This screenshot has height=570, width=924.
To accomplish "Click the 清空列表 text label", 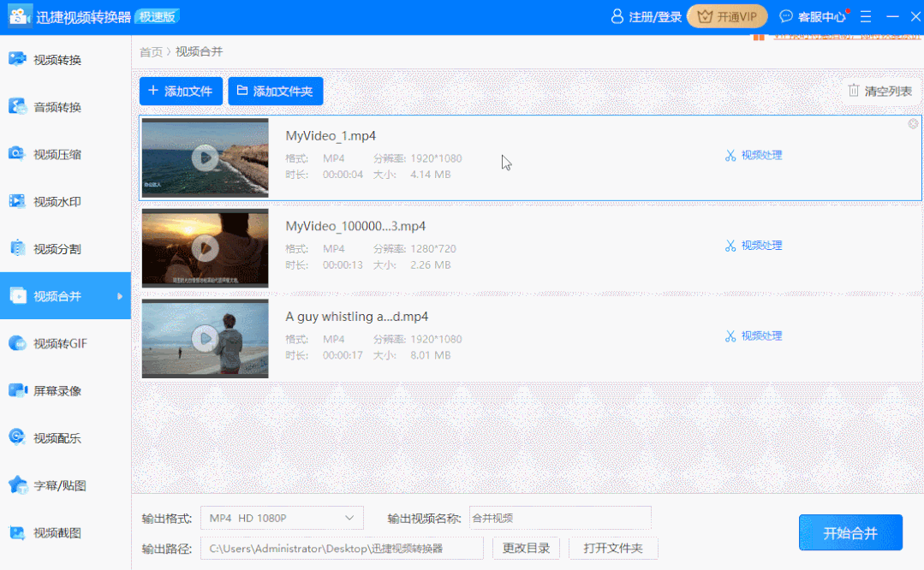I will [x=888, y=92].
